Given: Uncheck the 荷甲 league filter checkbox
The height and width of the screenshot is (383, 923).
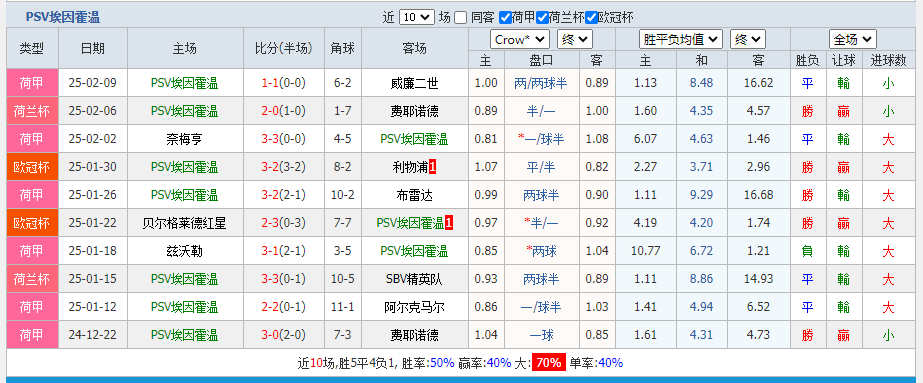Looking at the screenshot, I should tap(504, 18).
